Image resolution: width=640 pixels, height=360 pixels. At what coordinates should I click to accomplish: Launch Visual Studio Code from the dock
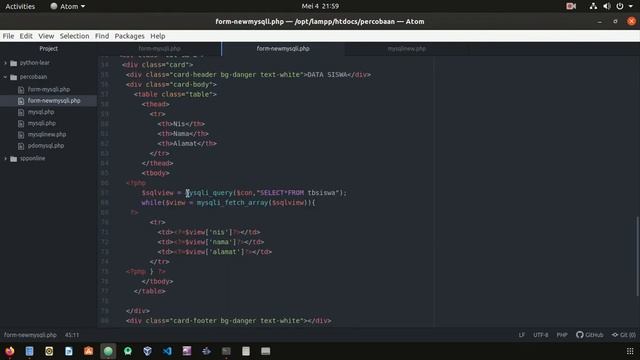pos(167,351)
